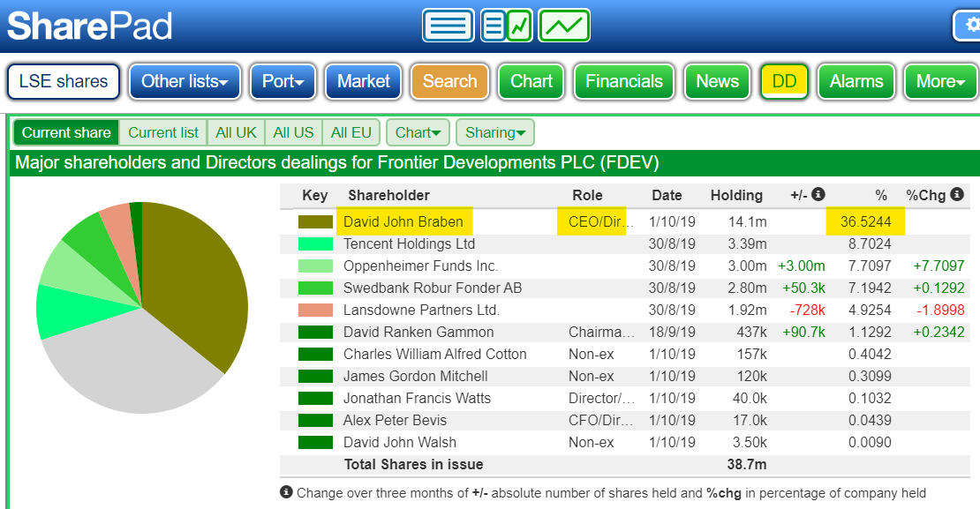Click the -1.8998 %Chg value
980x509 pixels.
tap(940, 310)
